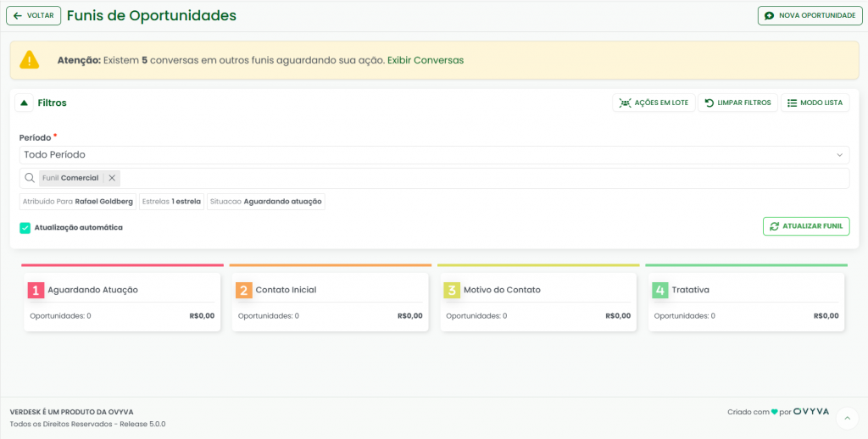Viewport: 868px width, 439px height.
Task: Click Limpar Filtros button
Action: tap(737, 103)
